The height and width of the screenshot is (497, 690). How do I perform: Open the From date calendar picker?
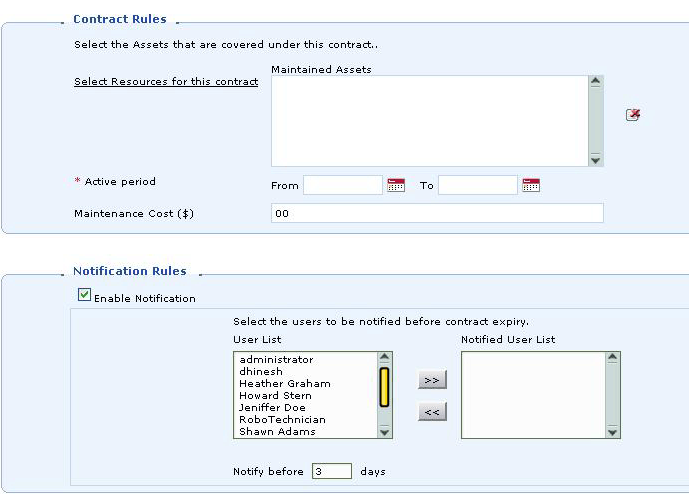[x=396, y=185]
